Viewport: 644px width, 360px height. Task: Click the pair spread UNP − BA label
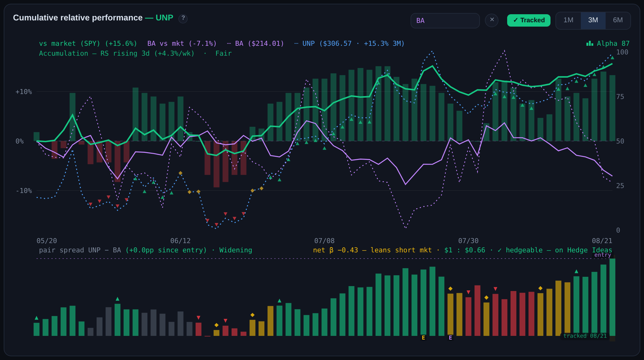coord(80,250)
